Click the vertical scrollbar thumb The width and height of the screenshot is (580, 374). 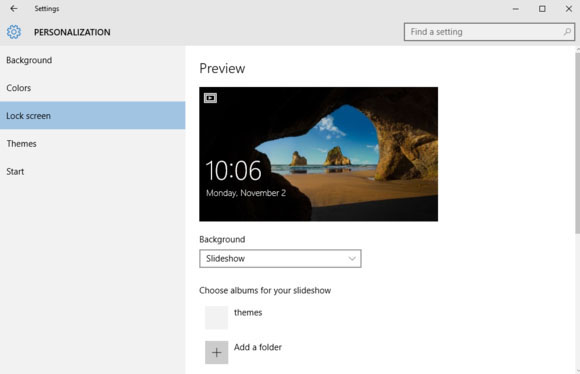click(577, 143)
